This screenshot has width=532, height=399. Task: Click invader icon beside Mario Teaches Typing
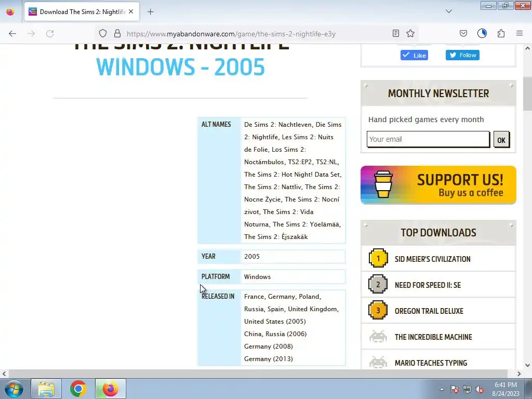click(x=378, y=362)
